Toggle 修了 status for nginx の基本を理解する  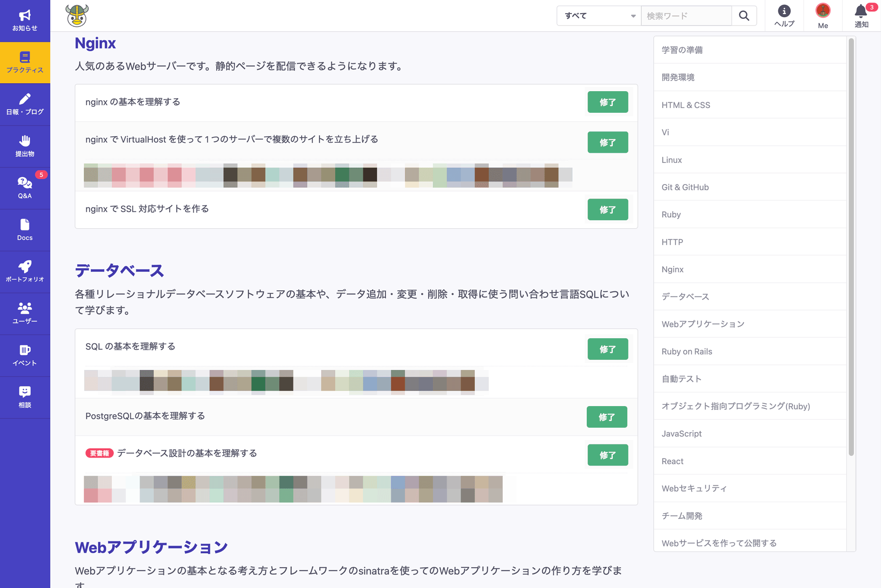(607, 102)
